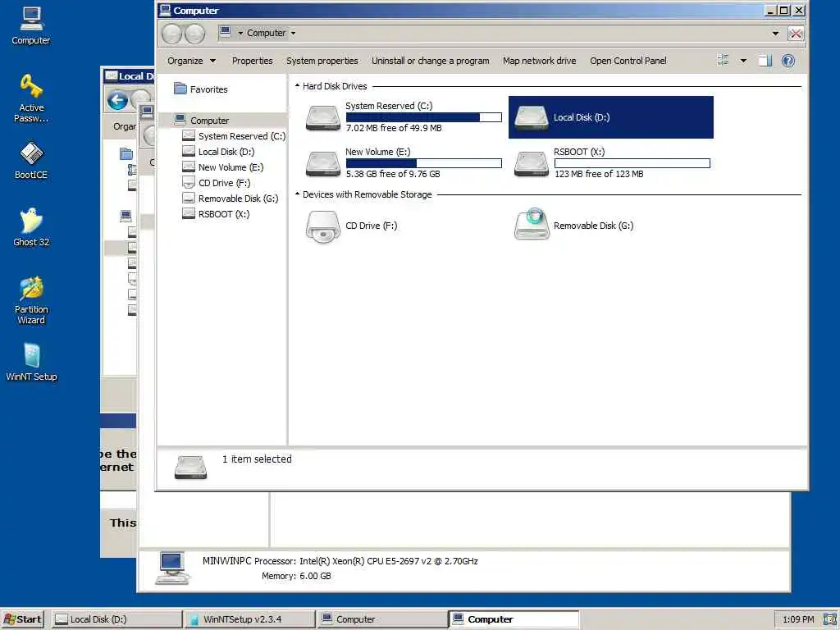The width and height of the screenshot is (840, 630).
Task: Select the Local Disk (D:) drive tile
Action: point(610,117)
